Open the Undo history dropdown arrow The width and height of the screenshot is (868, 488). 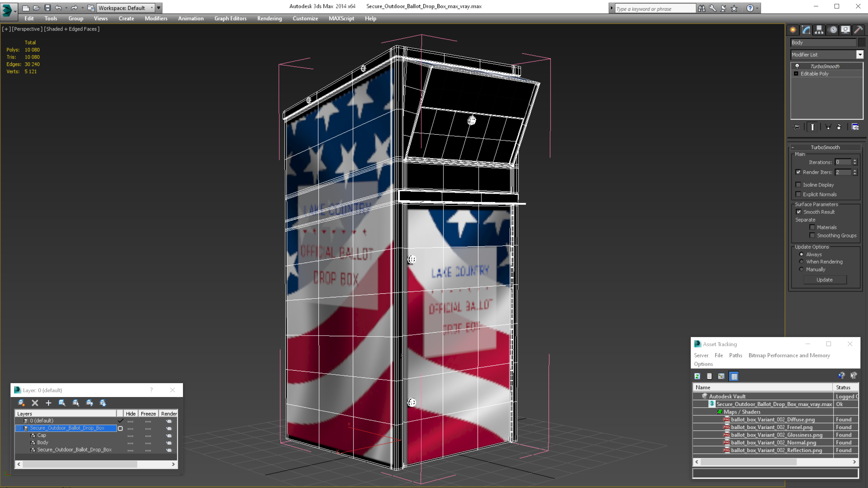click(x=66, y=8)
